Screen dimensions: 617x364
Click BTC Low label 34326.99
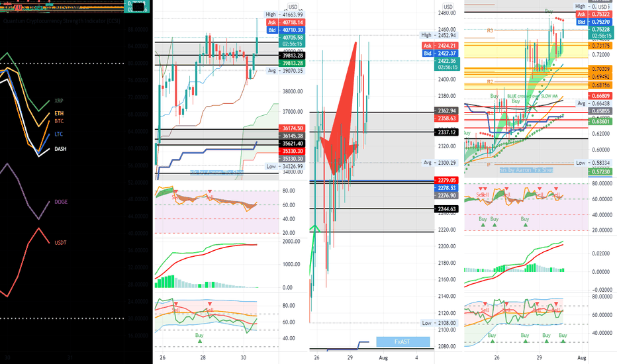pos(285,167)
